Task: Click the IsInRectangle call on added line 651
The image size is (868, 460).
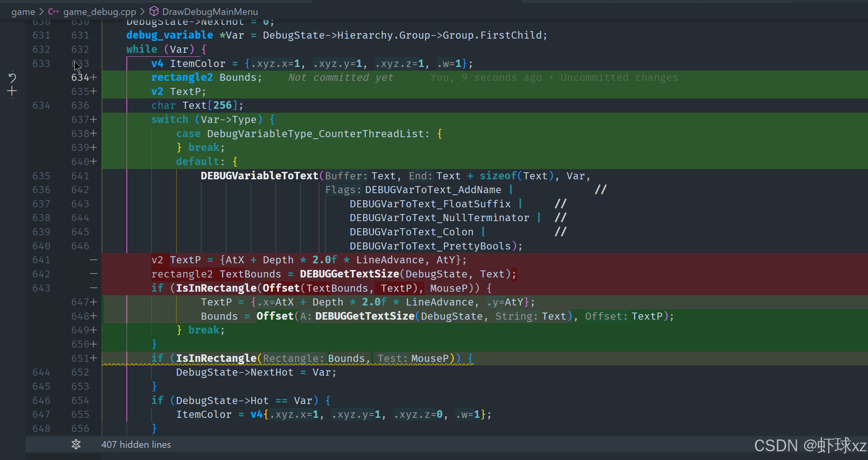Action: coord(216,358)
